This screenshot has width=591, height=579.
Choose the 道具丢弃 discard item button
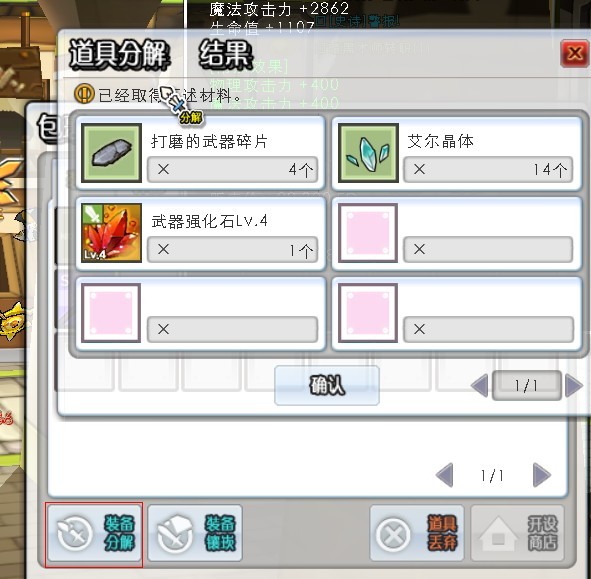pyautogui.click(x=417, y=533)
